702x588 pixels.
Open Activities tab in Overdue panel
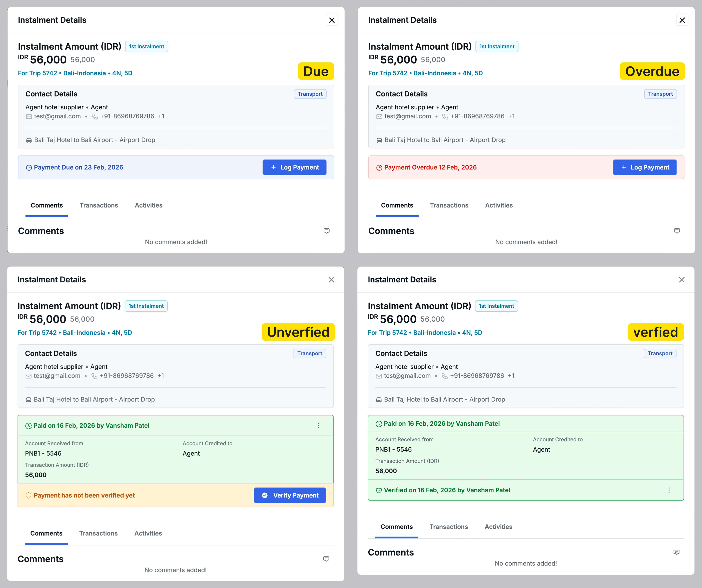(x=499, y=205)
